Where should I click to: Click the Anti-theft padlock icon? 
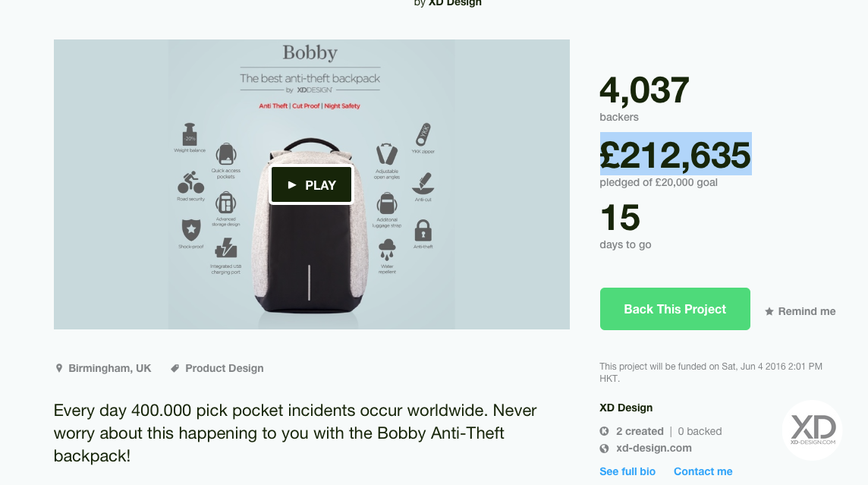tap(423, 230)
